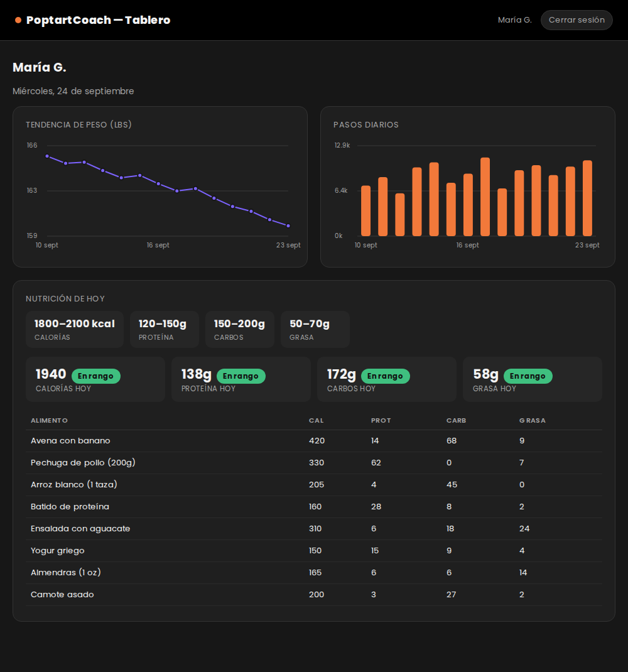This screenshot has height=672, width=628.
Task: Click the En rango badge next to 138g
Action: pyautogui.click(x=241, y=376)
